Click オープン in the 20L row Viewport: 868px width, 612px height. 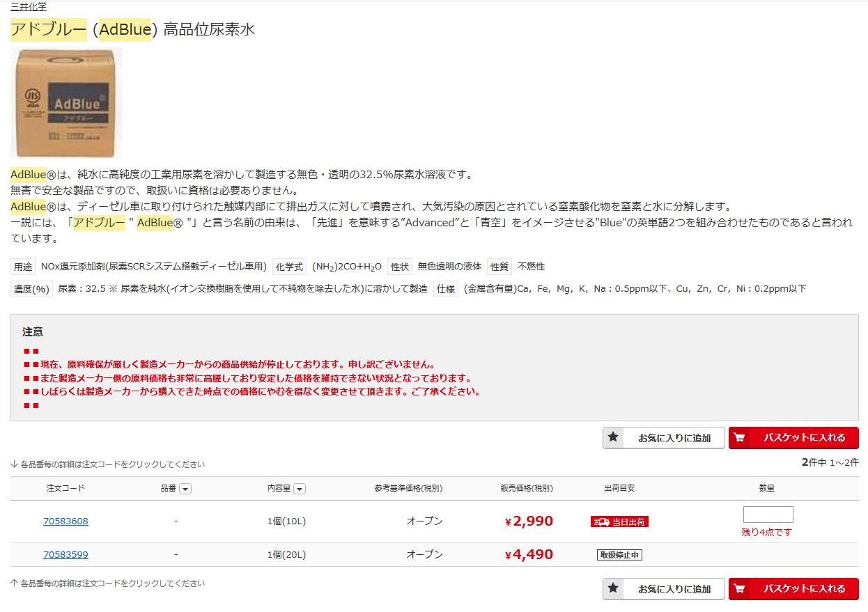(425, 555)
